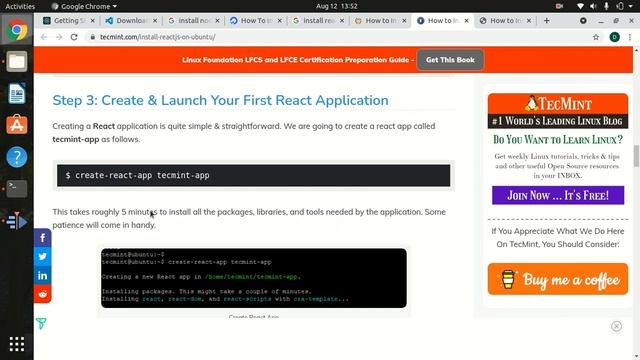Close the active 'How to In' tab

coord(467,20)
